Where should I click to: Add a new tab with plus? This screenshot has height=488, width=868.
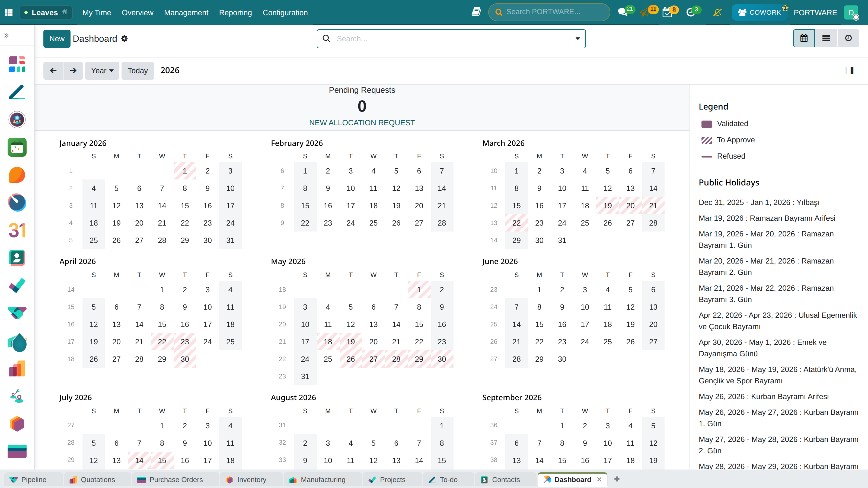pos(617,479)
